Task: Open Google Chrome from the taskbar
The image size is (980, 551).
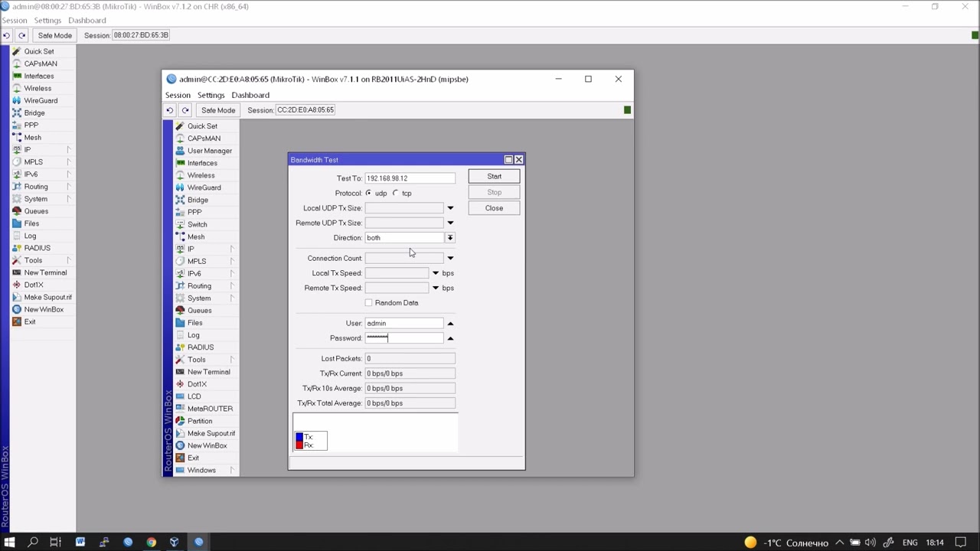Action: pos(152,543)
